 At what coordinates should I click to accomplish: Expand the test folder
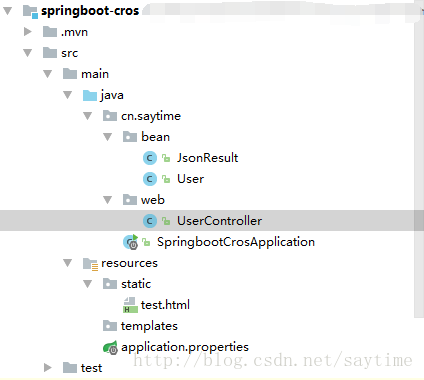(x=48, y=368)
